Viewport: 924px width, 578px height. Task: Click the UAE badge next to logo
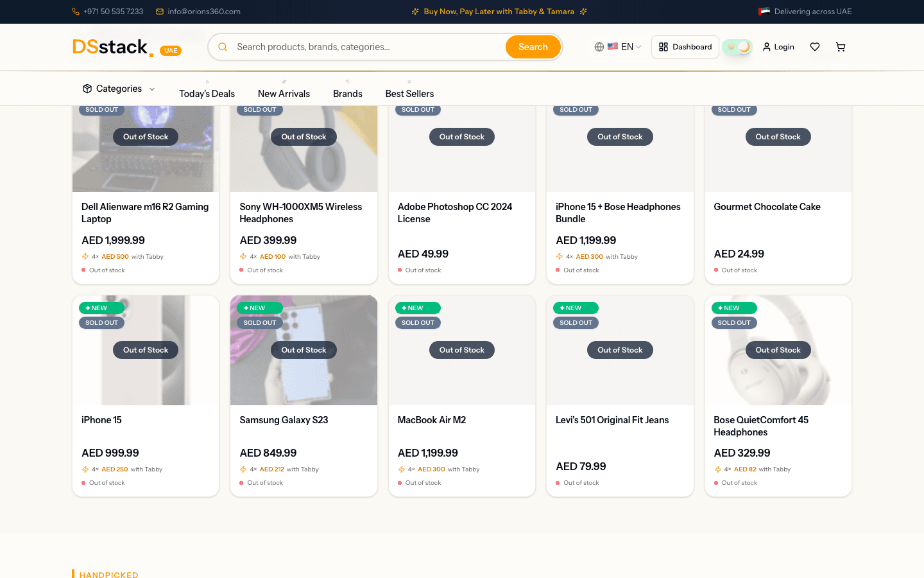[171, 51]
